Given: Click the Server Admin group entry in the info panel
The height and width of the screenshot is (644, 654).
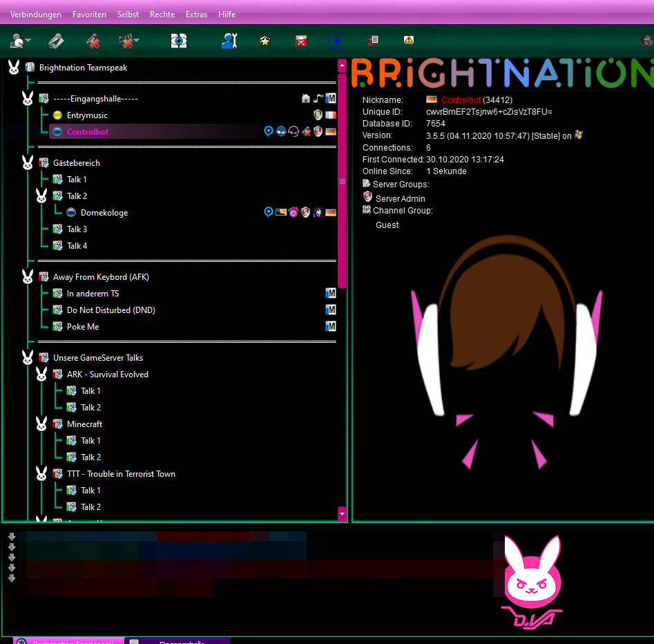Looking at the screenshot, I should pos(400,199).
